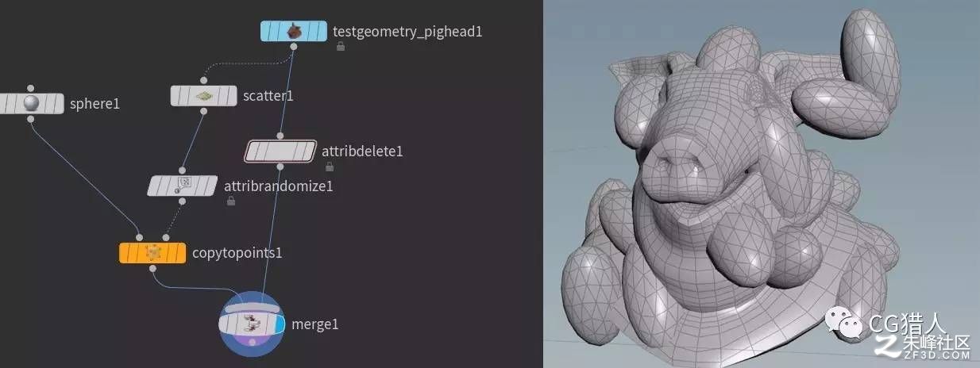Click the attribrandomize1 dice icon
Viewport: 980px width, 368px height.
coord(183,186)
